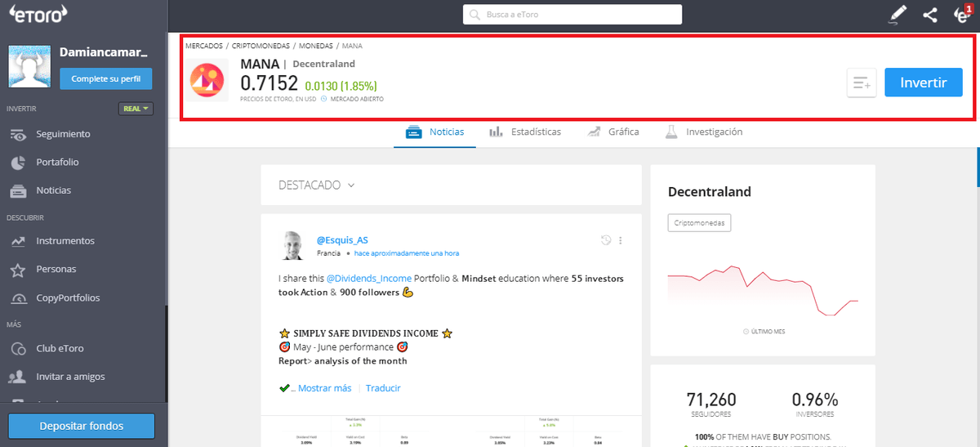Click the Invertir button

pos(924,83)
